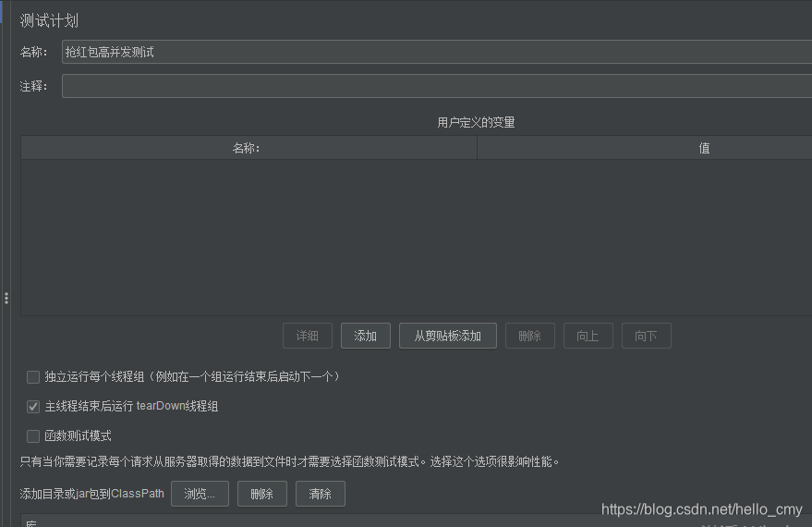Click the vertical dots panel divider handle
812x527 pixels.
[x=6, y=298]
